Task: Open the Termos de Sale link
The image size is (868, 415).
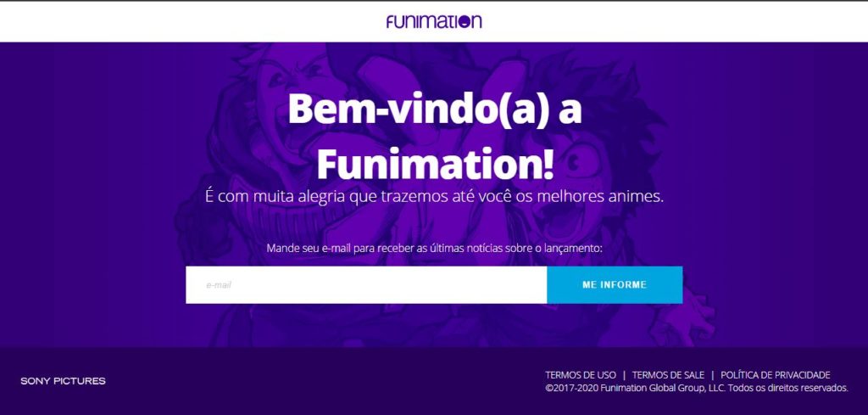Action: [x=668, y=375]
